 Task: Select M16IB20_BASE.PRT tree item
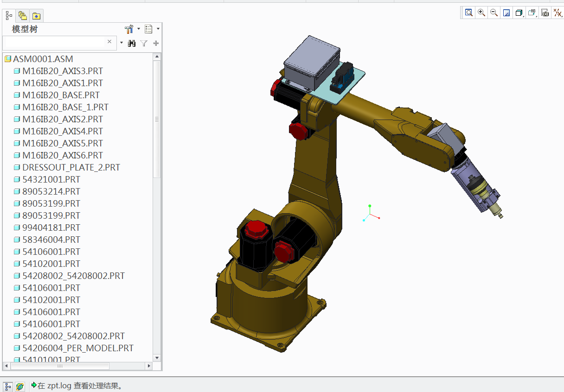[61, 95]
